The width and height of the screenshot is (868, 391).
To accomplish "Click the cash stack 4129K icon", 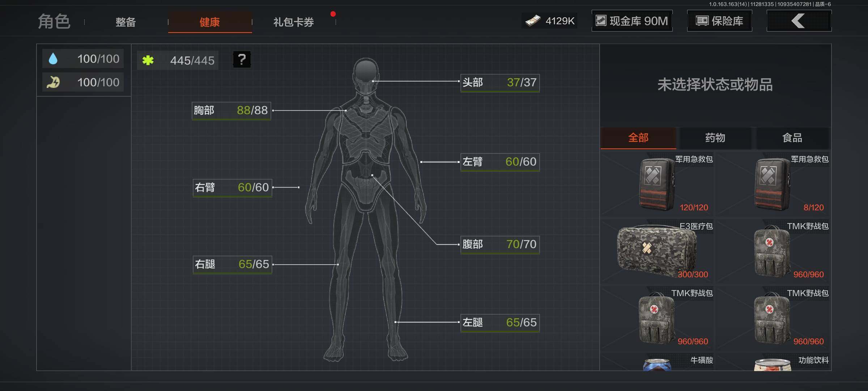I will click(x=533, y=21).
